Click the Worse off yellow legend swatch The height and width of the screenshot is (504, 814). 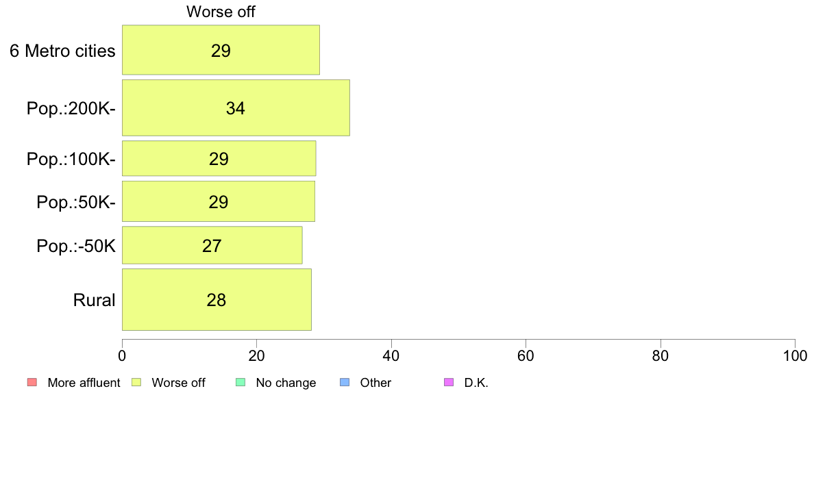136,383
